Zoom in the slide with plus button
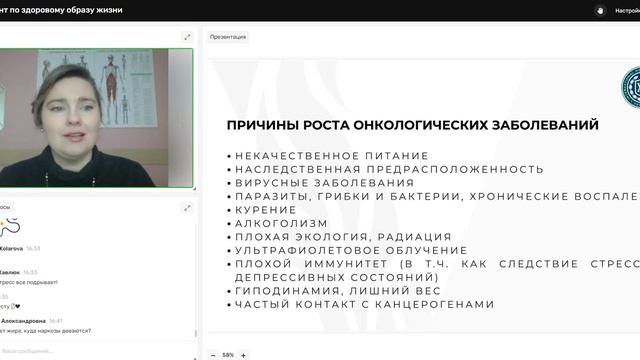 [243, 356]
